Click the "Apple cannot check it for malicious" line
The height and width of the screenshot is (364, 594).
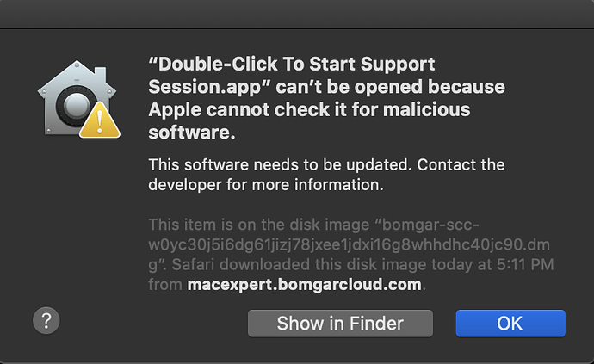[309, 110]
